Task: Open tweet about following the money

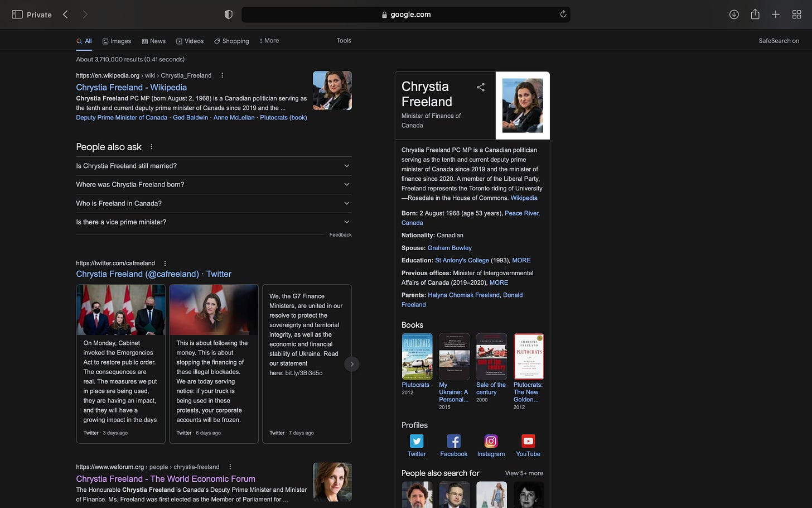Action: (x=214, y=364)
